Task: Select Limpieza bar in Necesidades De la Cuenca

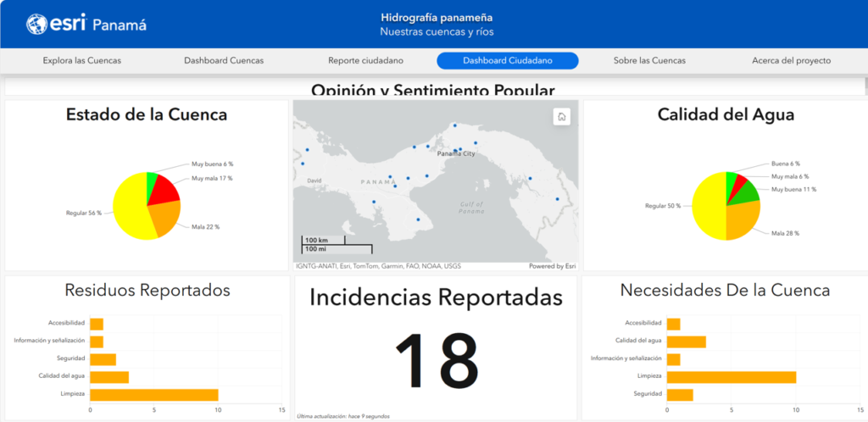Action: click(731, 376)
